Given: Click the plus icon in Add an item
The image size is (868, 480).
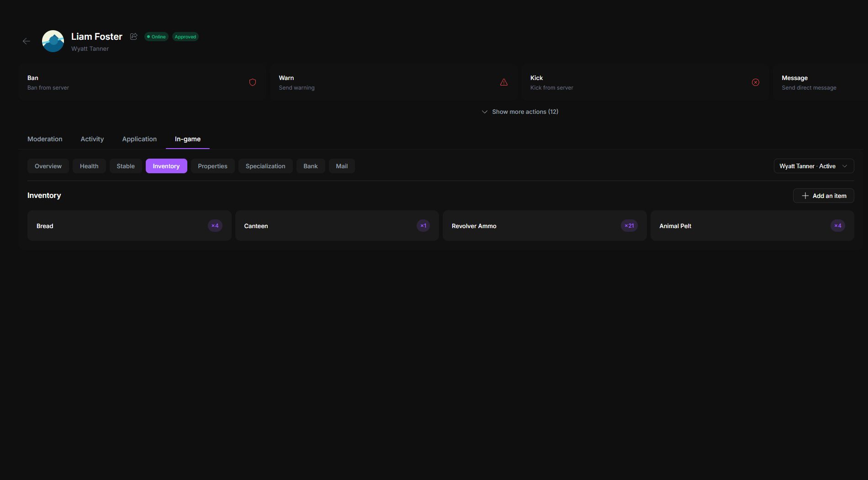Looking at the screenshot, I should 805,196.
